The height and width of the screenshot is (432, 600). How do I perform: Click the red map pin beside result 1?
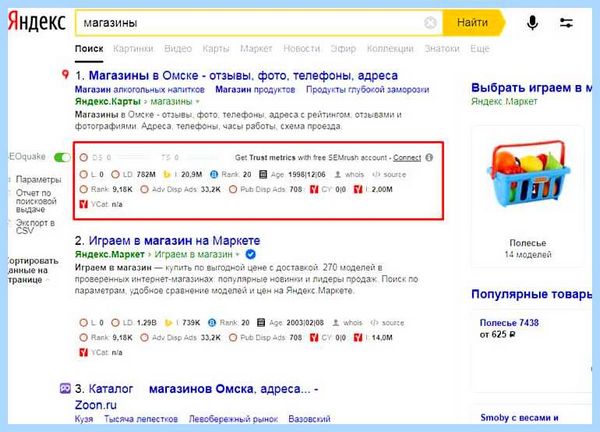point(65,75)
